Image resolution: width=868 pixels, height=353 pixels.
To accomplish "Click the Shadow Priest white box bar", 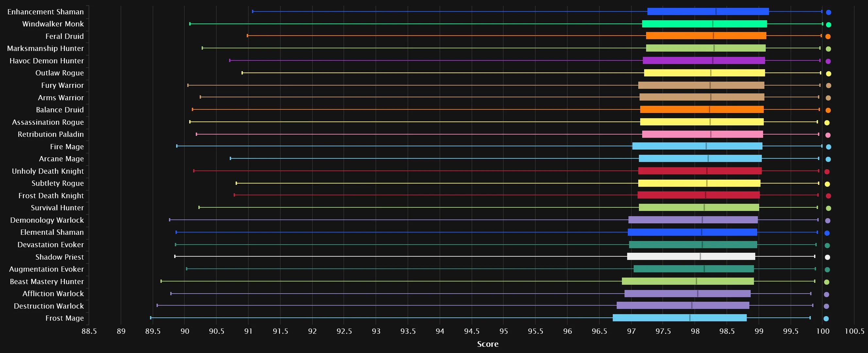I will click(x=691, y=257).
